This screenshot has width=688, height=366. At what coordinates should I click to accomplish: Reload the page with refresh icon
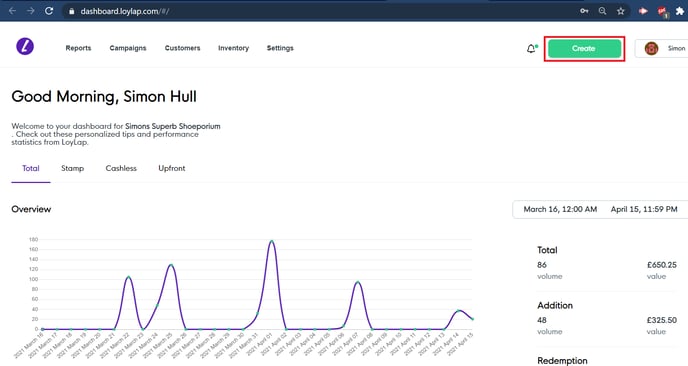pyautogui.click(x=49, y=11)
